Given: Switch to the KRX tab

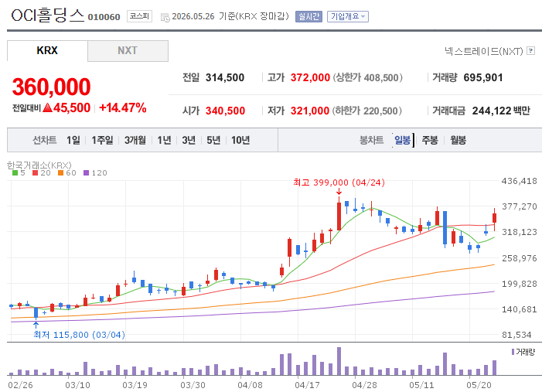Looking at the screenshot, I should (47, 51).
